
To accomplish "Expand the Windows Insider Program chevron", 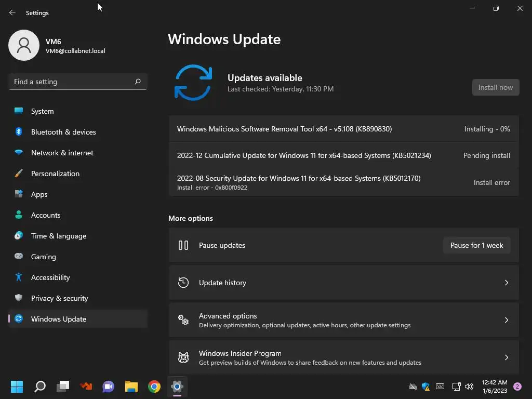I will (x=506, y=357).
